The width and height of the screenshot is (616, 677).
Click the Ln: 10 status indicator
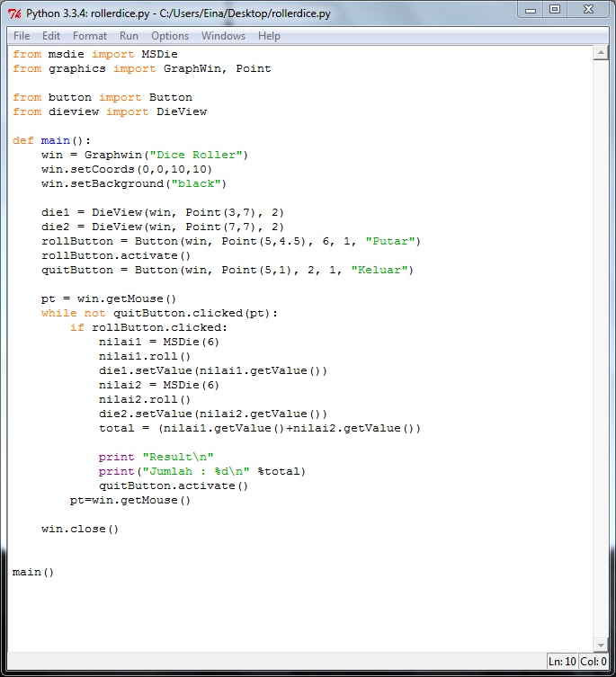tap(563, 662)
